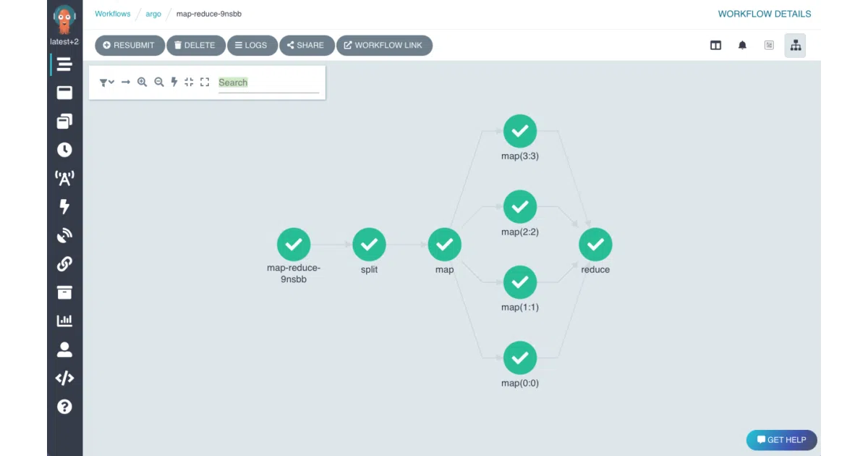Open Help question mark icon
Screen dimensions: 868x456
(64, 407)
